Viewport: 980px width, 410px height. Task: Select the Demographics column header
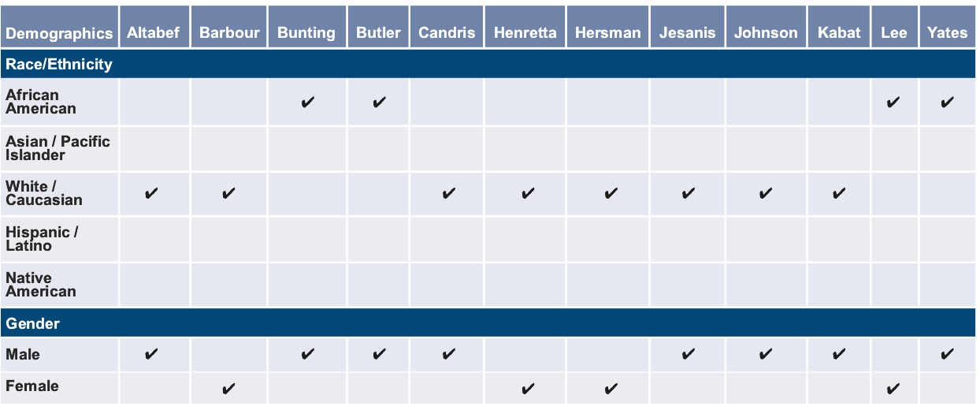pos(59,33)
